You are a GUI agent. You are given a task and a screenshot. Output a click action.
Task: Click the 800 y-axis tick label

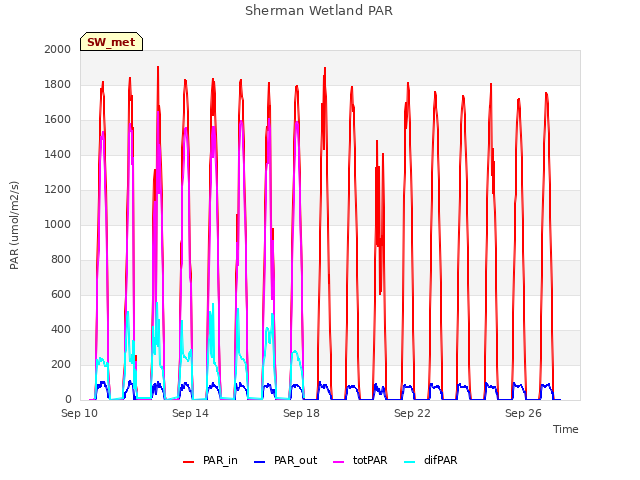pyautogui.click(x=61, y=260)
